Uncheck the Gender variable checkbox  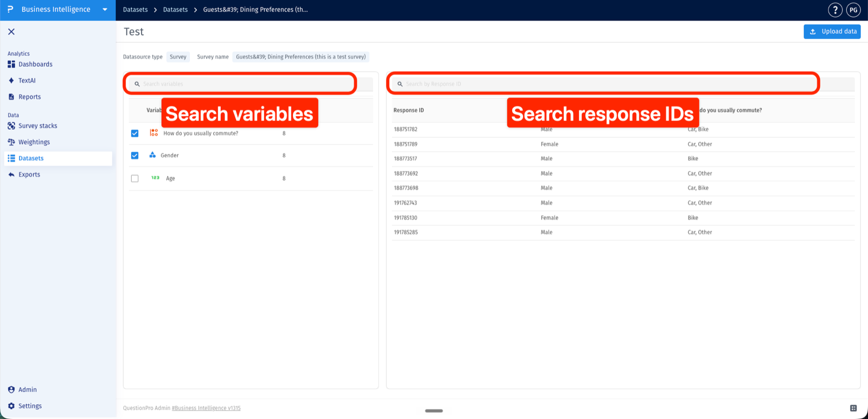(x=135, y=155)
